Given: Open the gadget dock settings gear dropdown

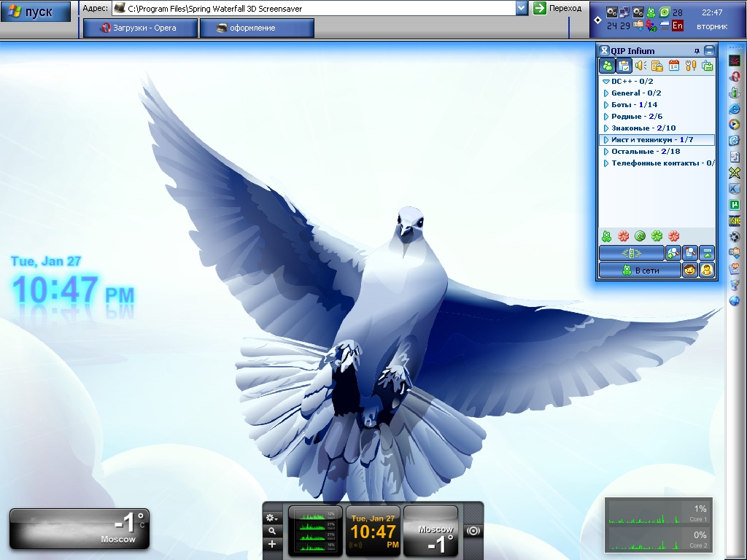Looking at the screenshot, I should click(x=271, y=517).
